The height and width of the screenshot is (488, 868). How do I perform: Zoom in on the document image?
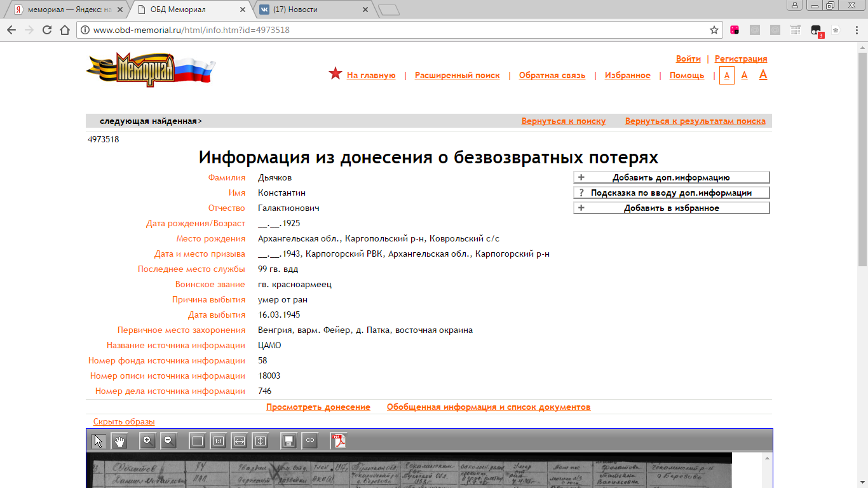click(147, 441)
